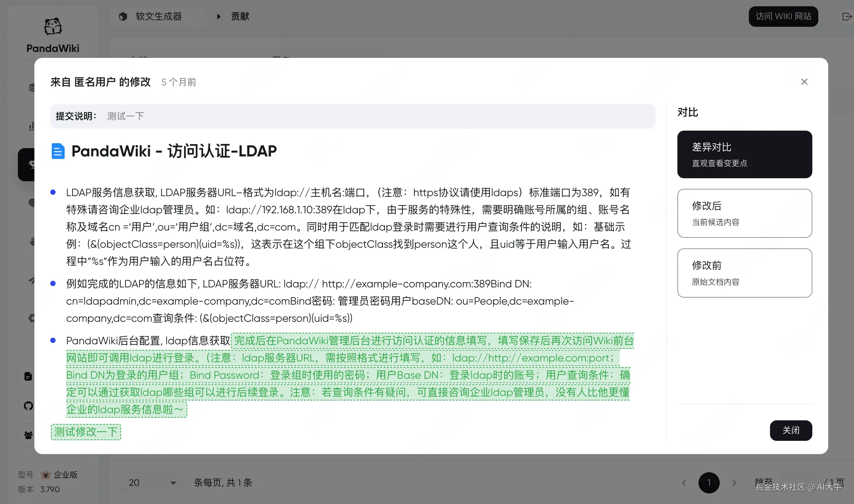Go to next page arrow
The height and width of the screenshot is (504, 854).
tap(734, 483)
